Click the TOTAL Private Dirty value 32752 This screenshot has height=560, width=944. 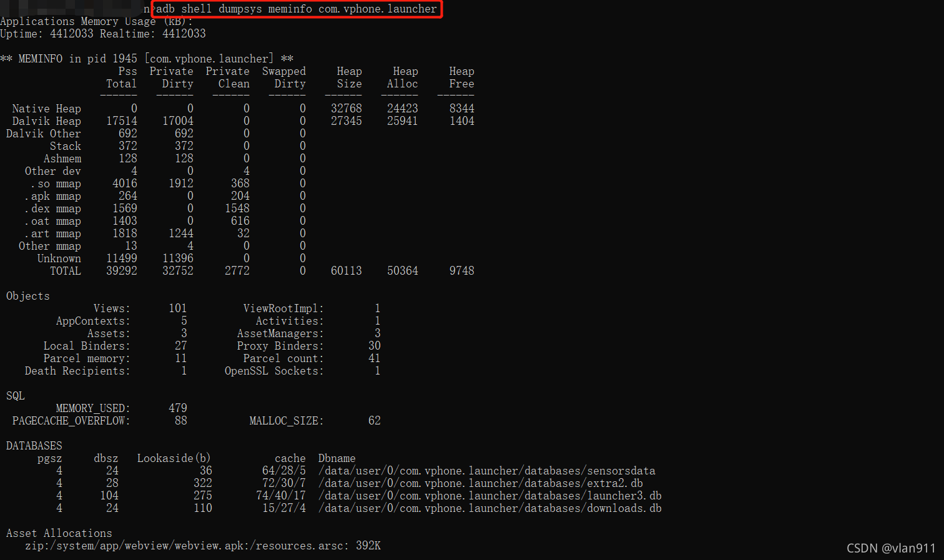(x=178, y=271)
